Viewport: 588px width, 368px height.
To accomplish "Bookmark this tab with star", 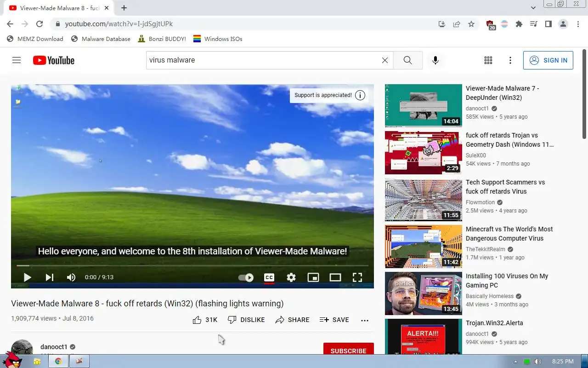I will click(471, 24).
